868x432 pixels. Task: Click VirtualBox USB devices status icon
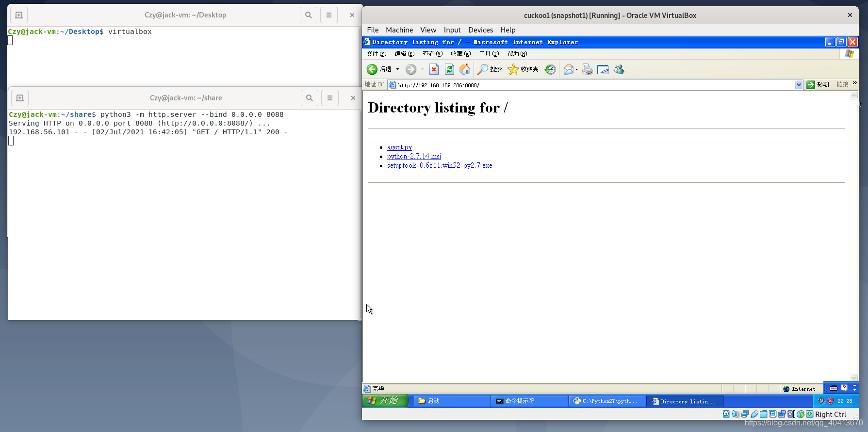(754, 415)
